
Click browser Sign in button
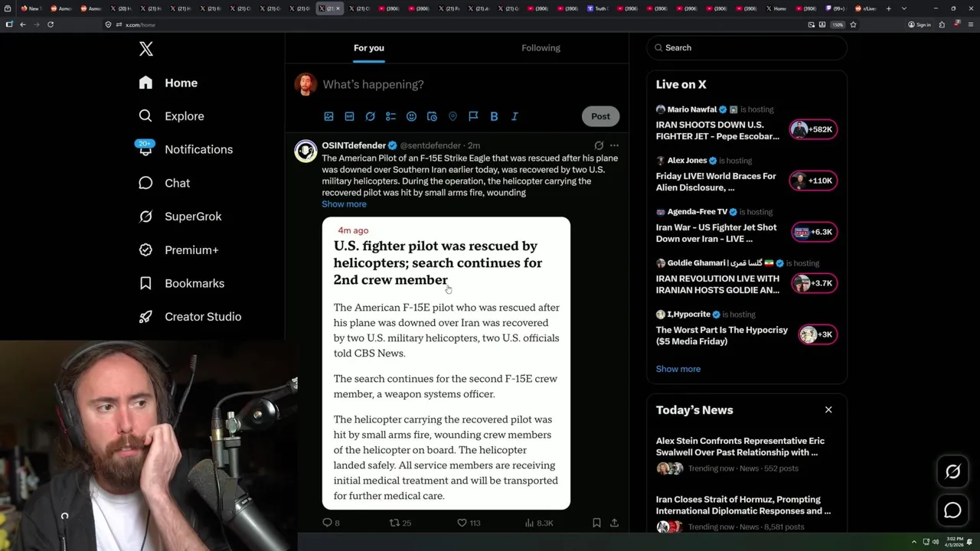point(920,24)
